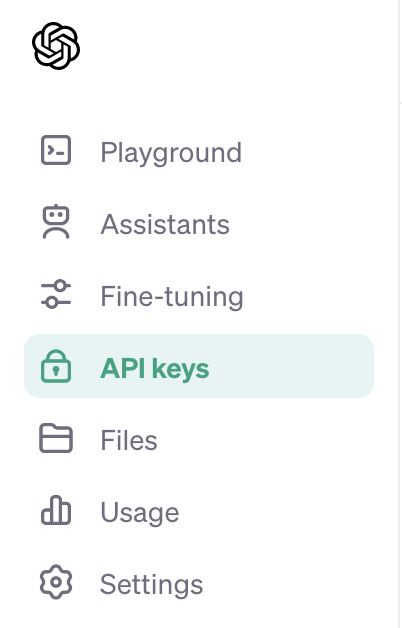Select the highlighted API keys label
This screenshot has height=628, width=402.
(155, 368)
